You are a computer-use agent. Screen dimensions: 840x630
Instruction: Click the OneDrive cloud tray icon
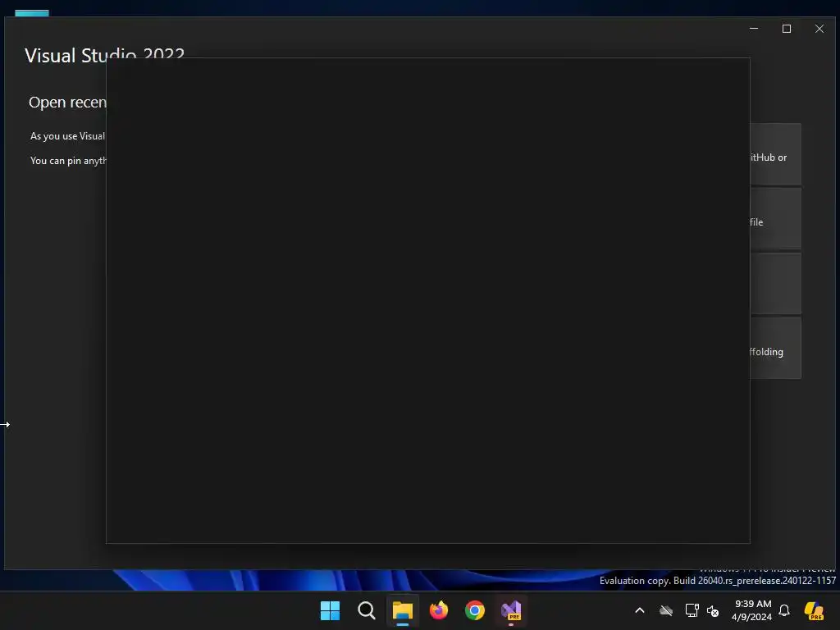(666, 610)
